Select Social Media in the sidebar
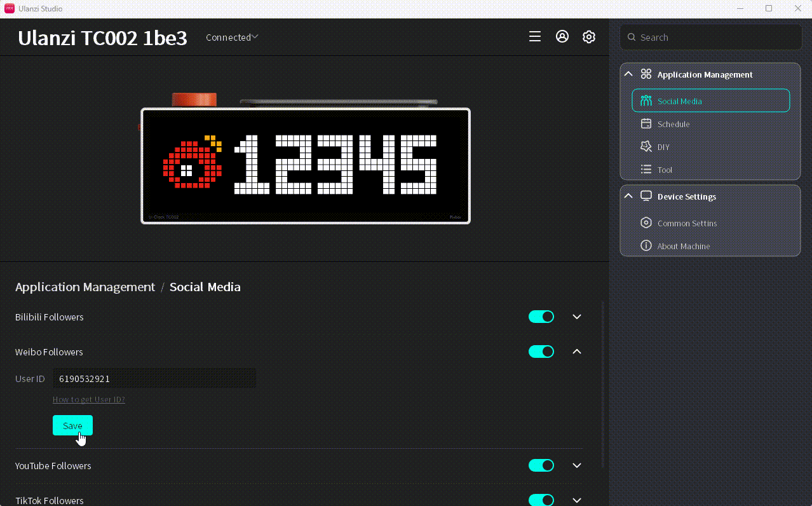Viewport: 812px width, 506px height. coord(711,100)
